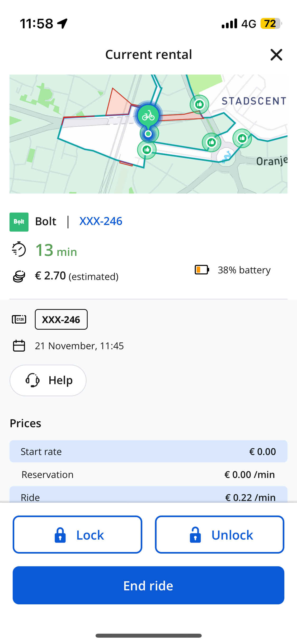297x644 pixels.
Task: Unlock the bike
Action: tap(220, 535)
